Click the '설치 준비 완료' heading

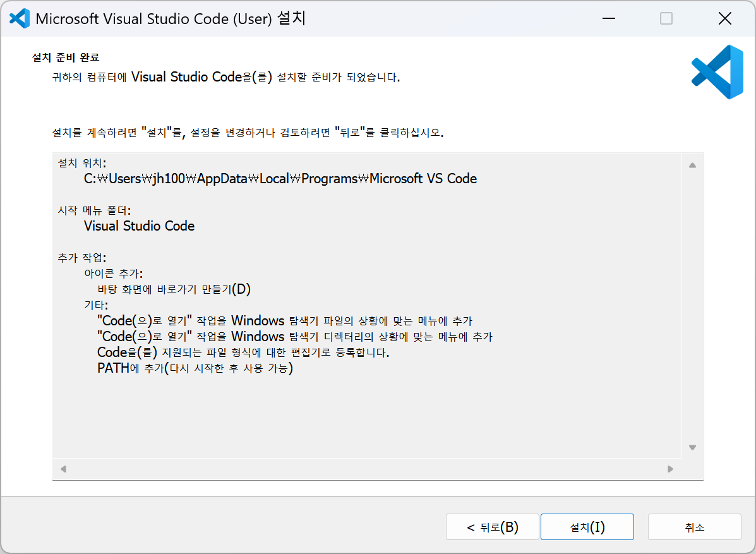[x=66, y=57]
